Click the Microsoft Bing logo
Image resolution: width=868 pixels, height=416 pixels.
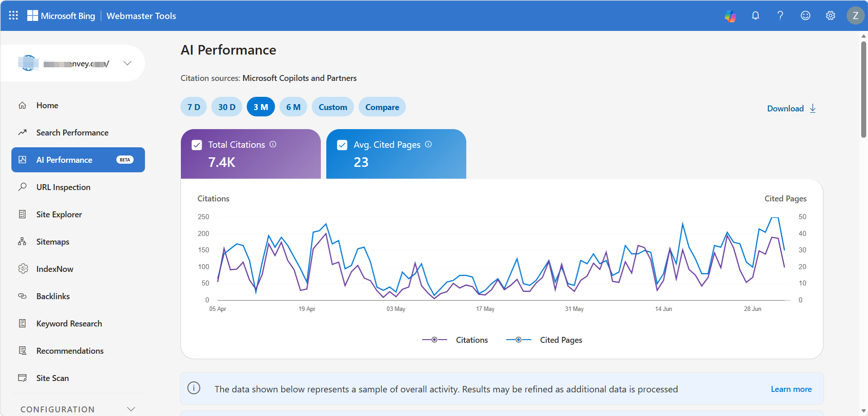[x=61, y=16]
